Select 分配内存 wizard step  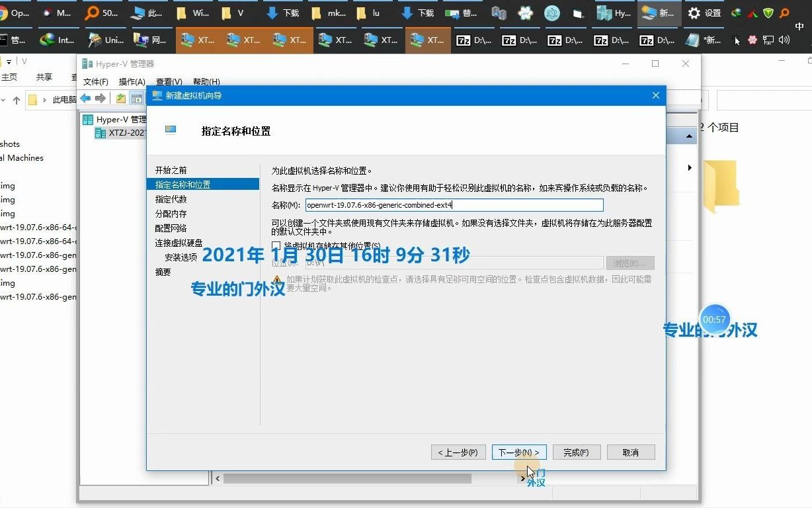click(171, 214)
